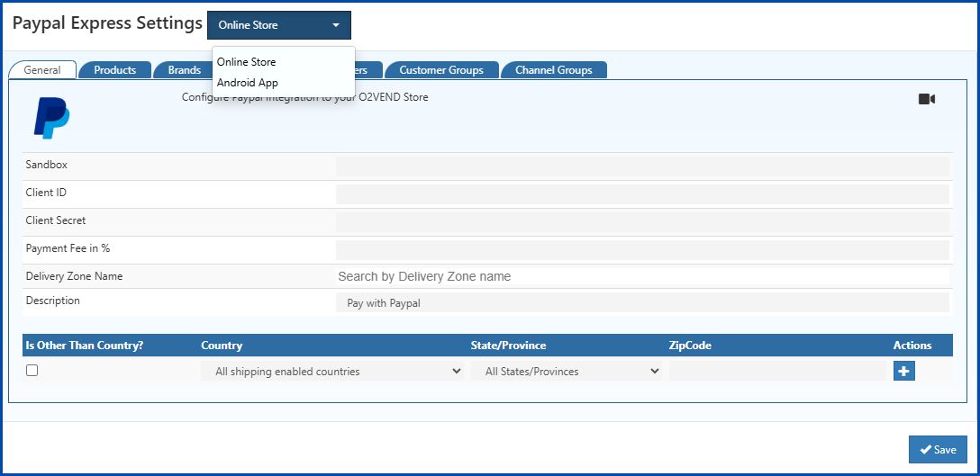
Task: Click the Actions column header
Action: pyautogui.click(x=912, y=346)
